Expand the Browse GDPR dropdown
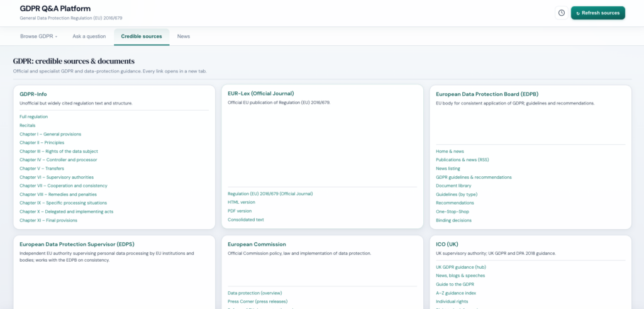Image resolution: width=644 pixels, height=309 pixels. [38, 37]
